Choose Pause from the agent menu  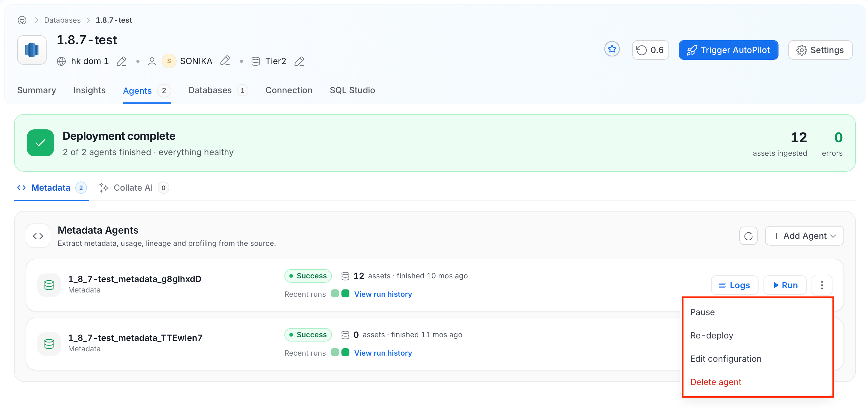tap(758, 312)
